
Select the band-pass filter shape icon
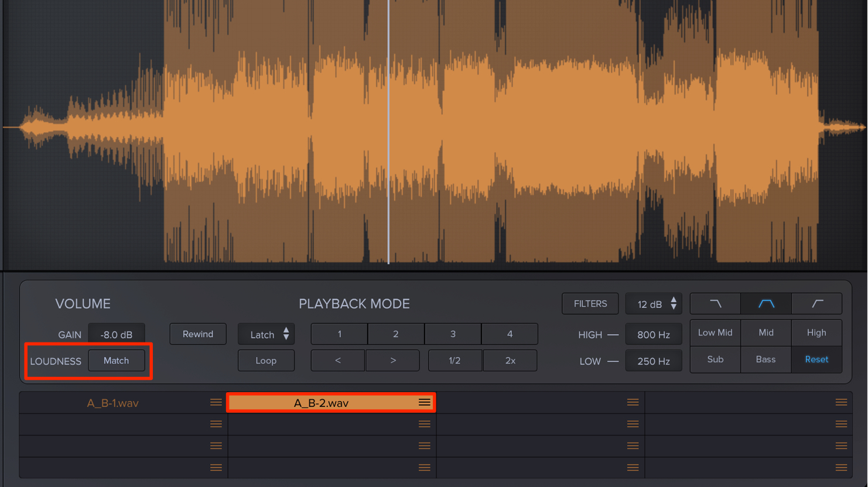pos(766,304)
